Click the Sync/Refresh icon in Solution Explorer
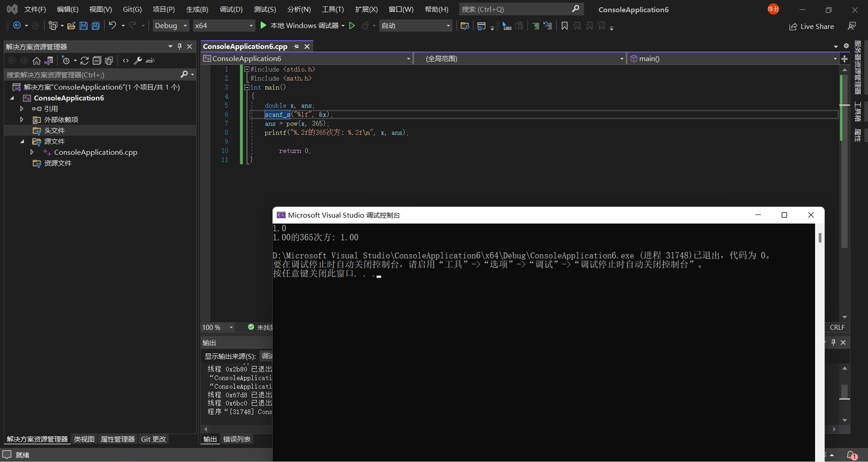Image resolution: width=868 pixels, height=462 pixels. 85,61
